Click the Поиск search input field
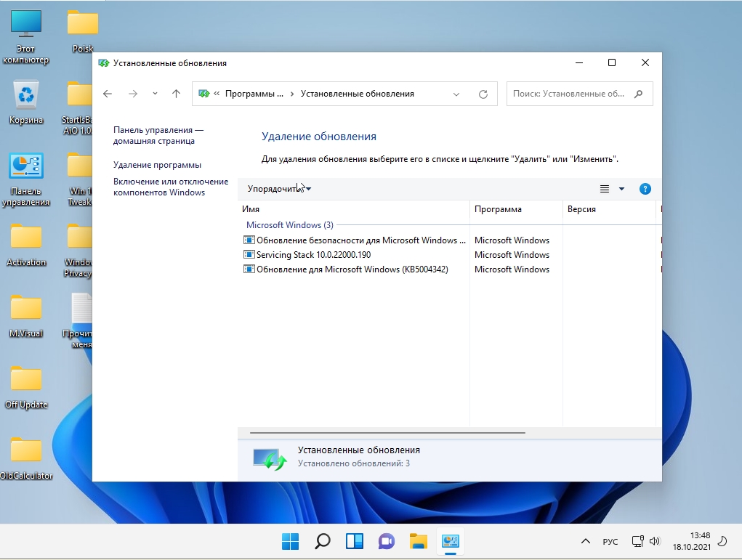Screen dimensions: 742x560 coord(568,94)
